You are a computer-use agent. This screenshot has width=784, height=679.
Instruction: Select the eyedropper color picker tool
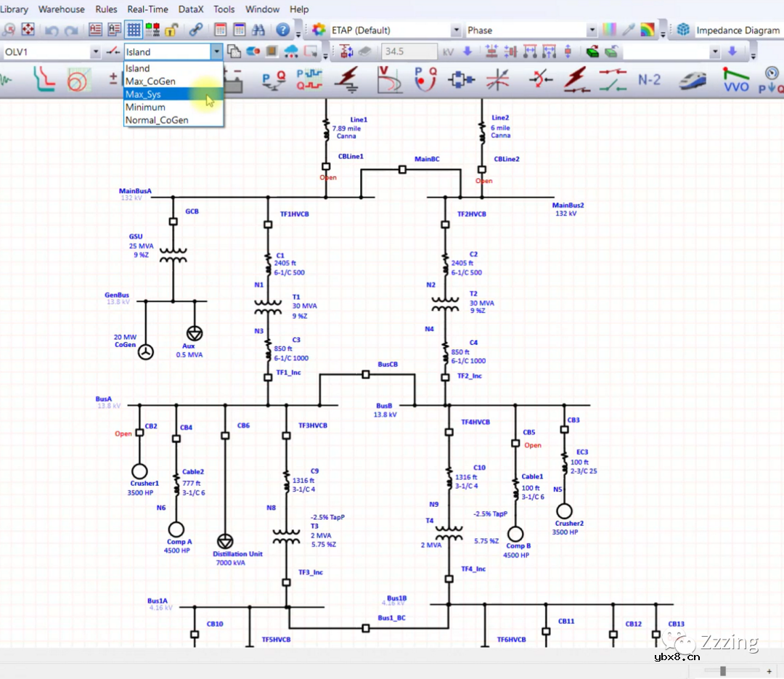tap(629, 30)
